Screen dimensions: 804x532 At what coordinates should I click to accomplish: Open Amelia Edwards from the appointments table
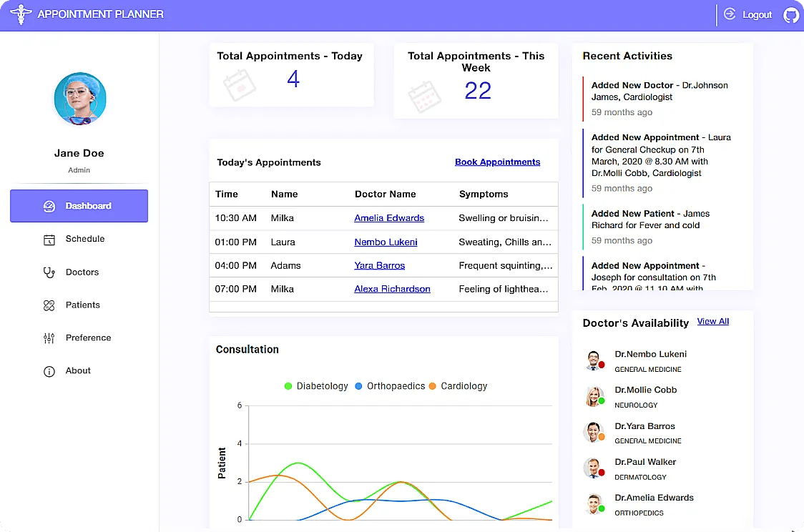point(389,217)
